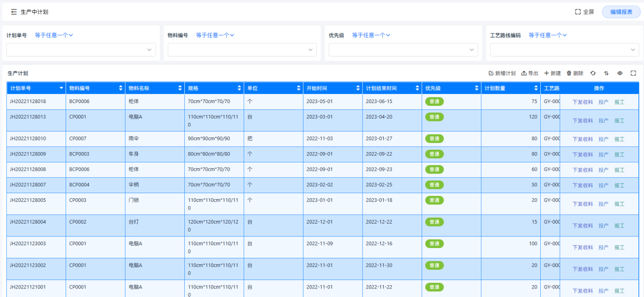Click the 删除 trash button
The width and height of the screenshot is (644, 297).
[x=575, y=73]
